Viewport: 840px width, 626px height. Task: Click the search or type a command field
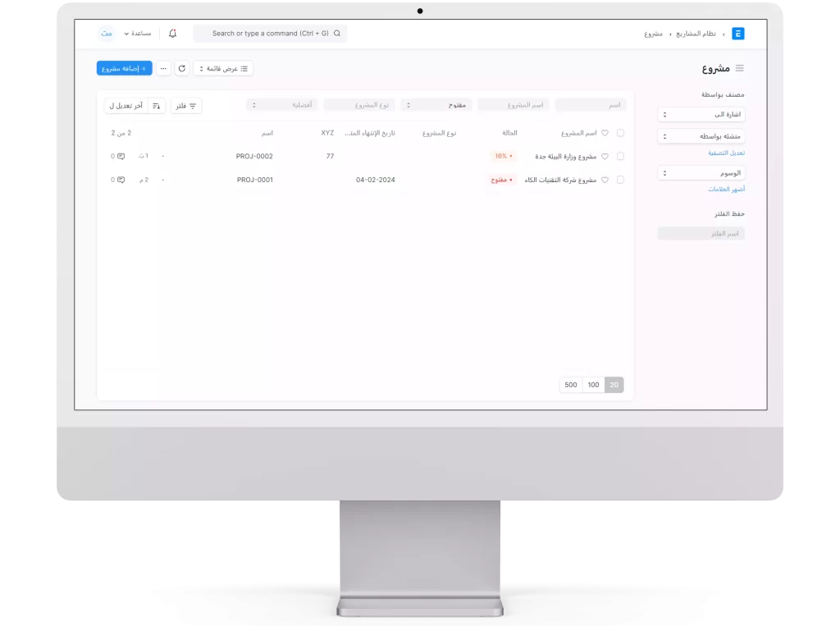[x=270, y=34]
